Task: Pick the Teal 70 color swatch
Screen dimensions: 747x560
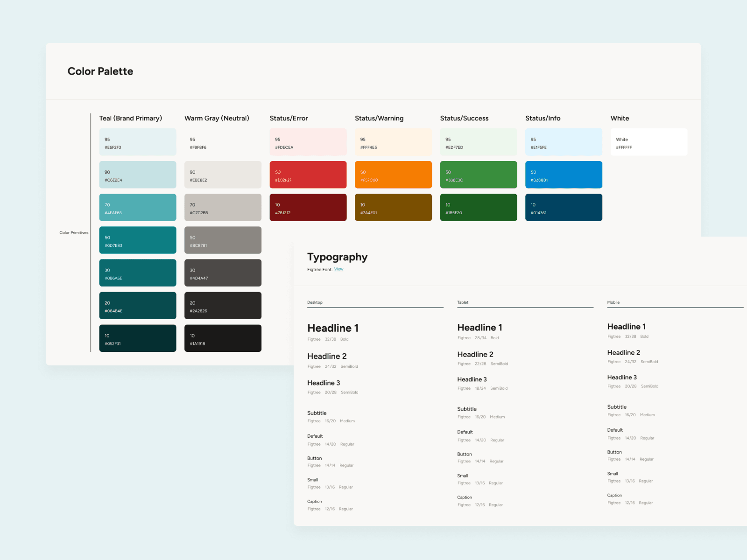Action: click(x=138, y=207)
